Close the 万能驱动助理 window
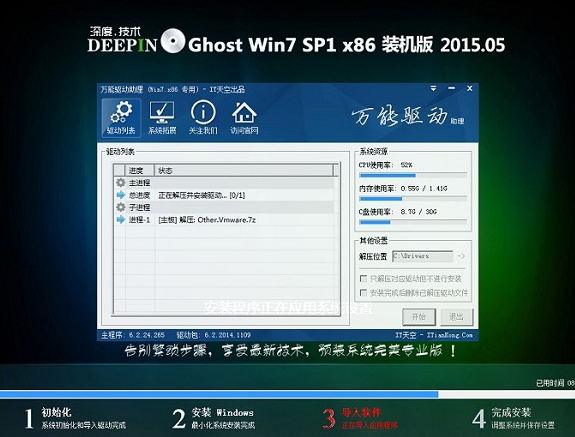Viewport: 575px width, 437px height. [x=469, y=88]
